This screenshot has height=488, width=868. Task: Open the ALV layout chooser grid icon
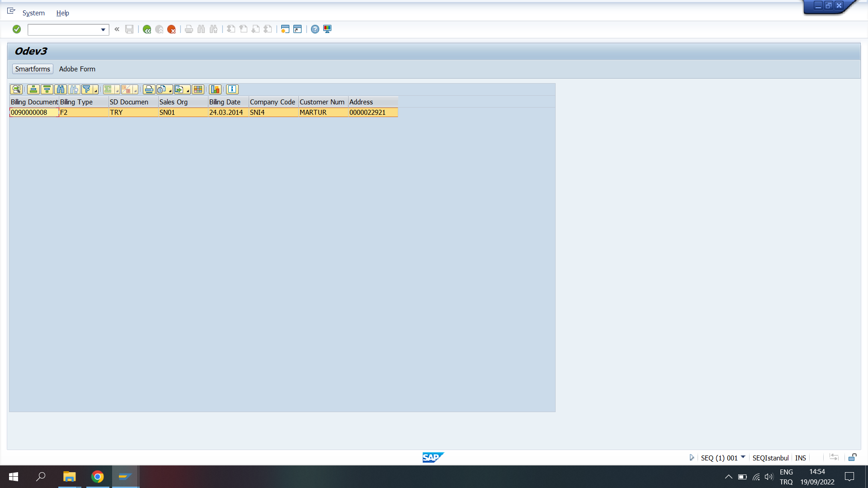198,89
